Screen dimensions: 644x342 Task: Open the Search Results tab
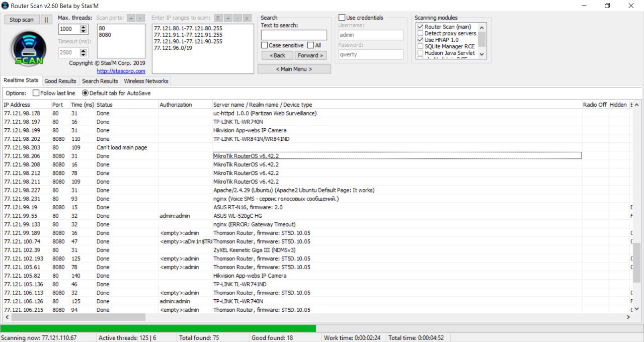pyautogui.click(x=100, y=81)
